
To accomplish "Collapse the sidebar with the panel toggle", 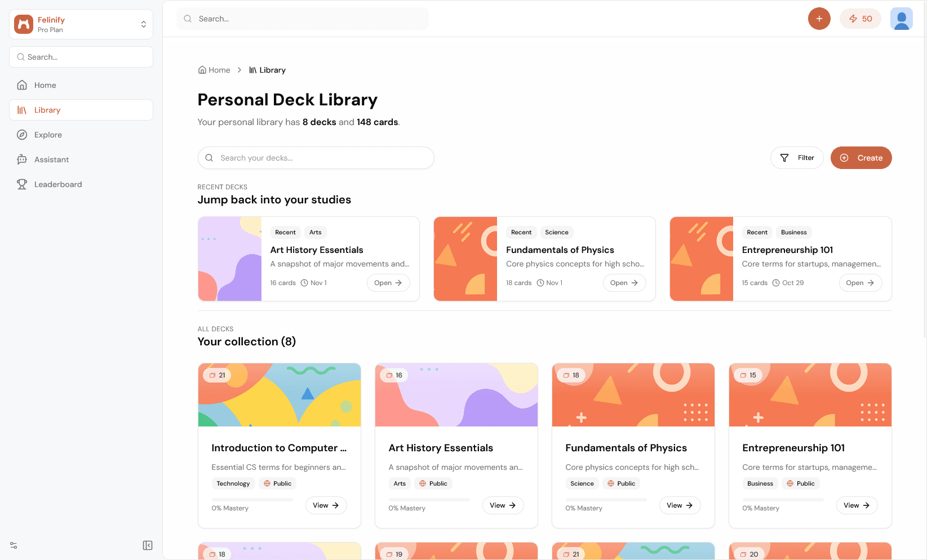I will [148, 545].
